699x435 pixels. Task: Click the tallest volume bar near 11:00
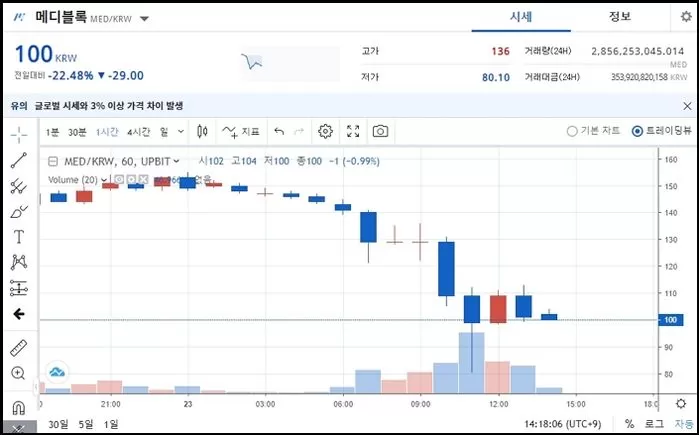coord(472,363)
